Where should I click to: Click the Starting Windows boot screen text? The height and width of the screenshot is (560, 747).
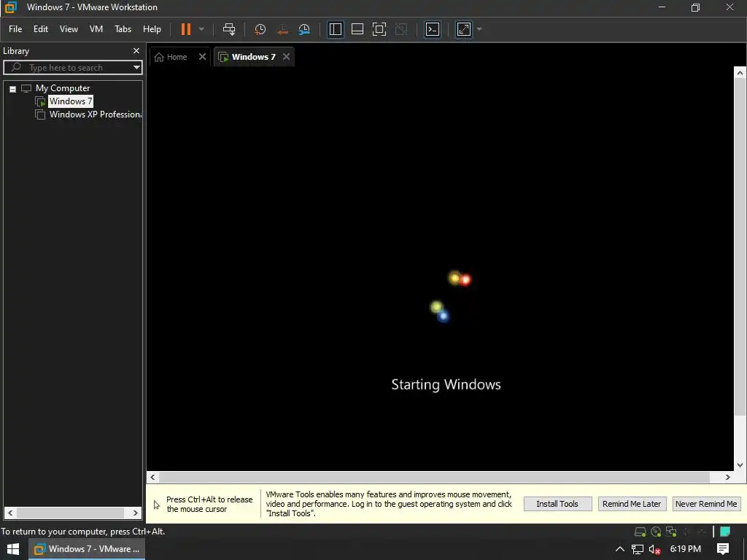click(446, 384)
